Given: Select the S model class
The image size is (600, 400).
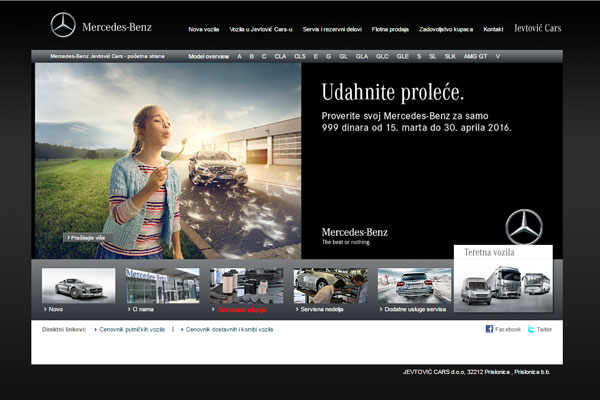Looking at the screenshot, I should click(x=419, y=57).
